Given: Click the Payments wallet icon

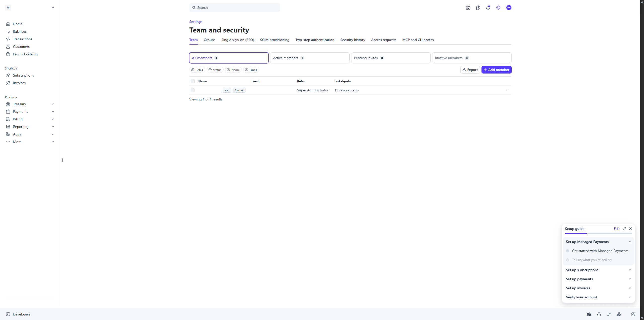Looking at the screenshot, I should tap(8, 112).
